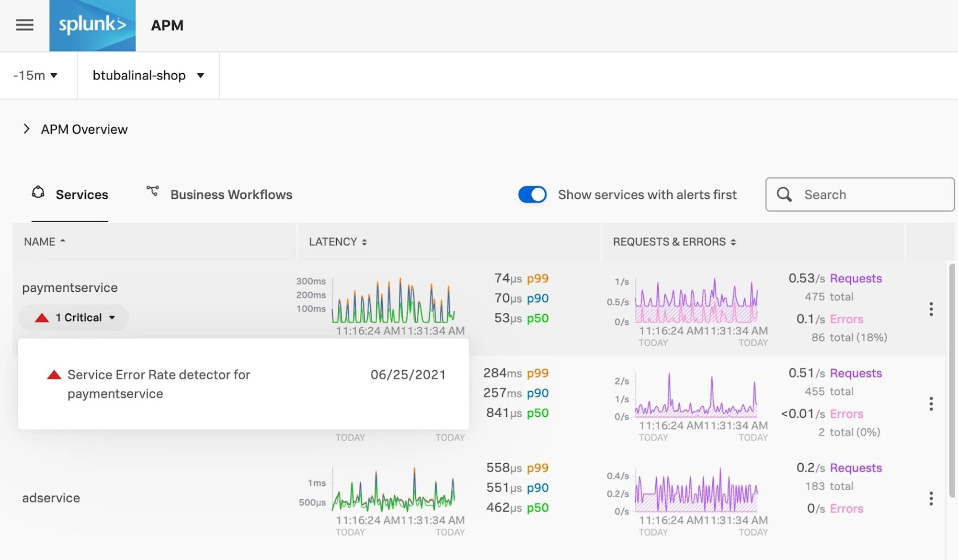Click the 841µs p50 value
This screenshot has width=958, height=560.
pos(517,413)
